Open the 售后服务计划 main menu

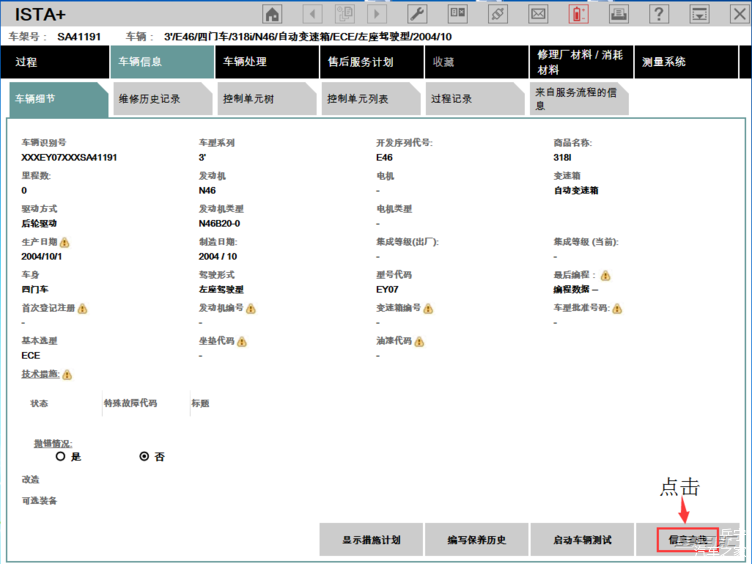372,62
